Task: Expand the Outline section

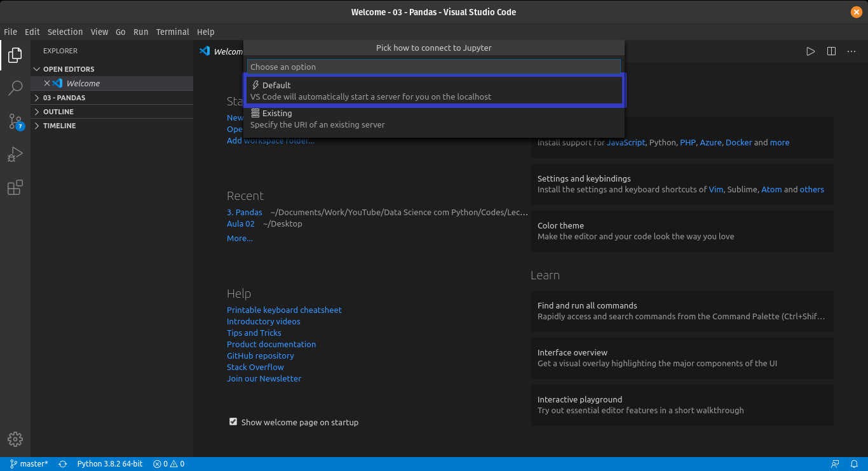Action: click(112, 112)
